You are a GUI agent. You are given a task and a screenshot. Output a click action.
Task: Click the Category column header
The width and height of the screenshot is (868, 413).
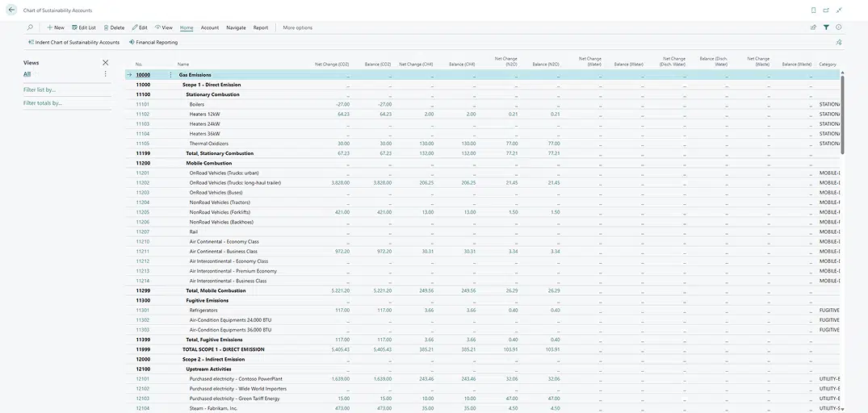click(x=828, y=65)
